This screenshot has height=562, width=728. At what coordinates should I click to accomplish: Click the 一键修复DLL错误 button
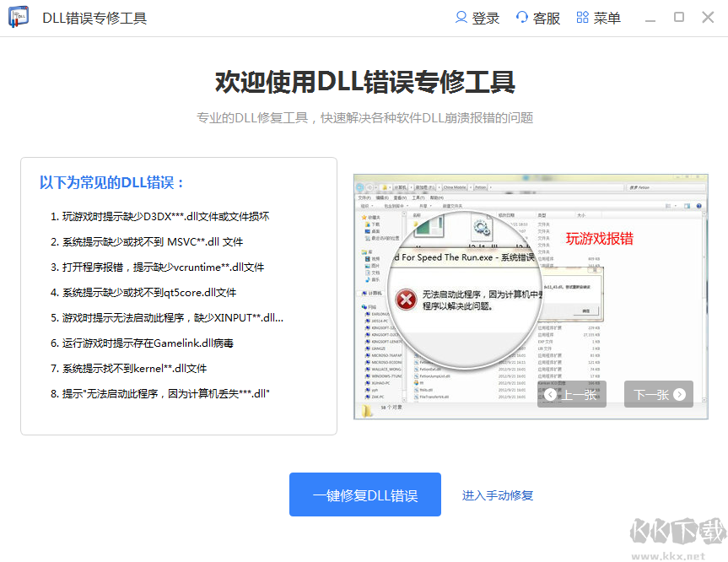point(364,494)
